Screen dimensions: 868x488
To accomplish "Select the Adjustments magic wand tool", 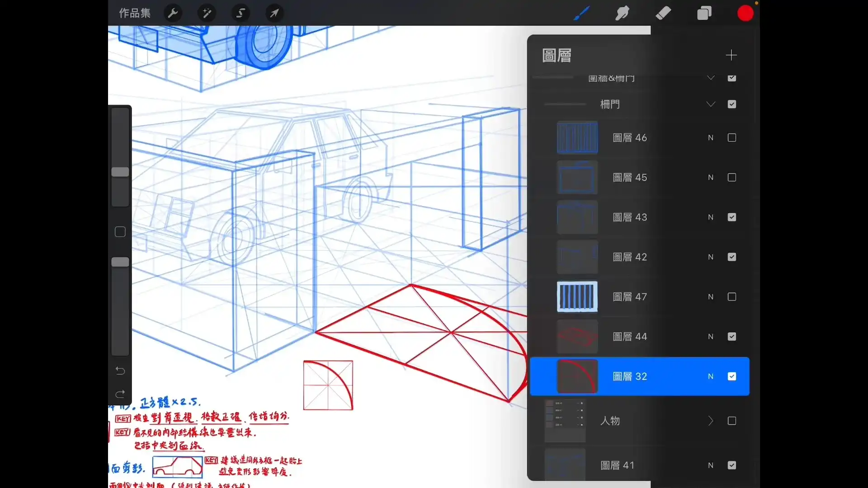I will pyautogui.click(x=207, y=13).
